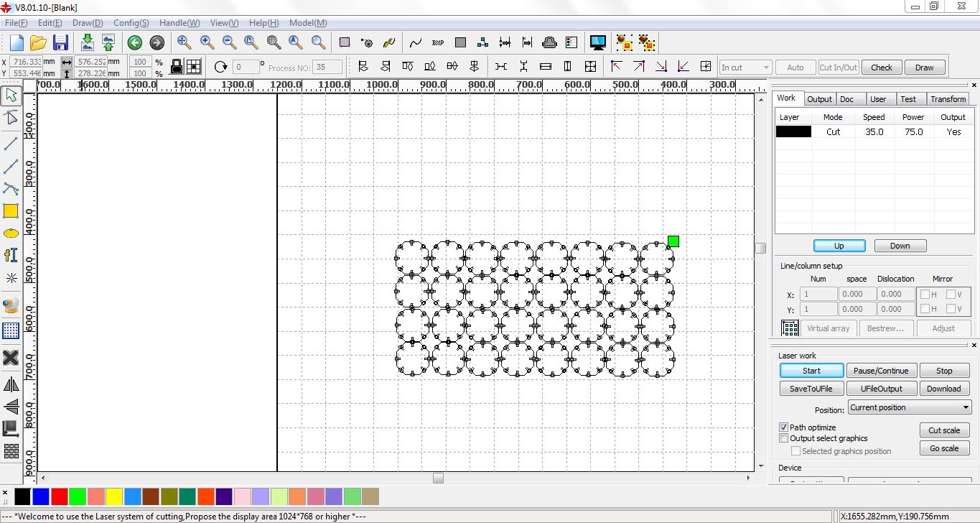Click the BMP import icon
This screenshot has width=980, height=523.
pyautogui.click(x=438, y=42)
